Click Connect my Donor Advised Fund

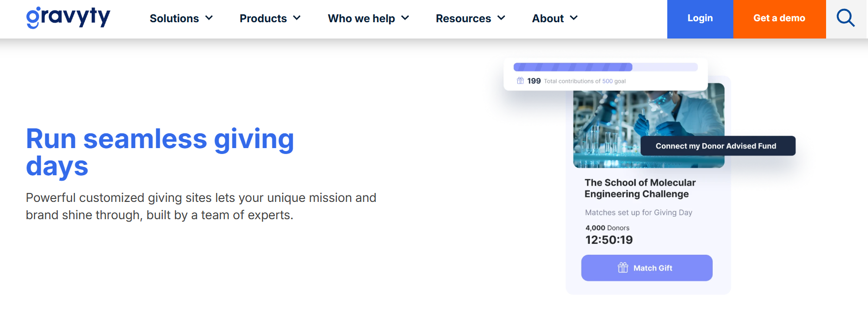click(x=718, y=146)
